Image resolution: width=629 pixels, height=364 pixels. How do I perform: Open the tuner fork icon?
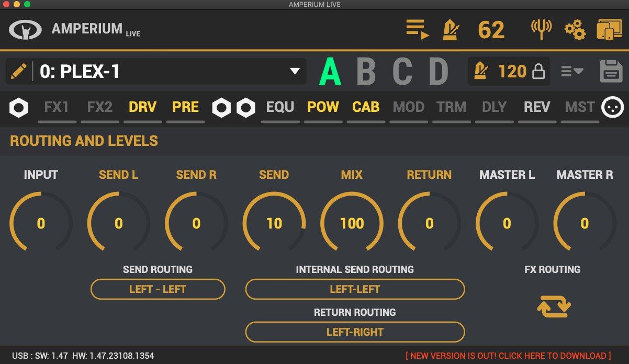(x=541, y=30)
